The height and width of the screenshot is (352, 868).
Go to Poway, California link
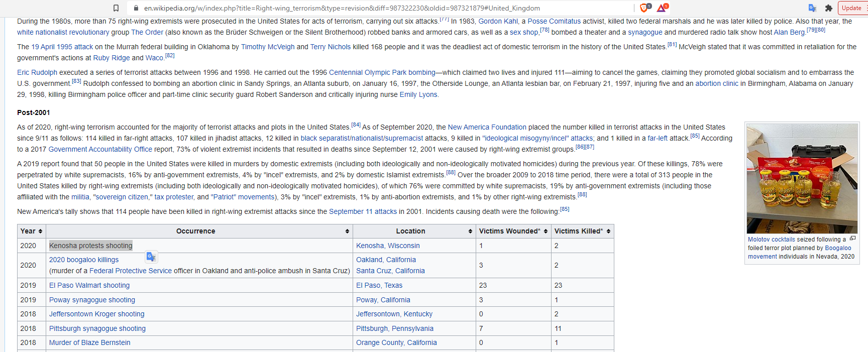pyautogui.click(x=383, y=300)
